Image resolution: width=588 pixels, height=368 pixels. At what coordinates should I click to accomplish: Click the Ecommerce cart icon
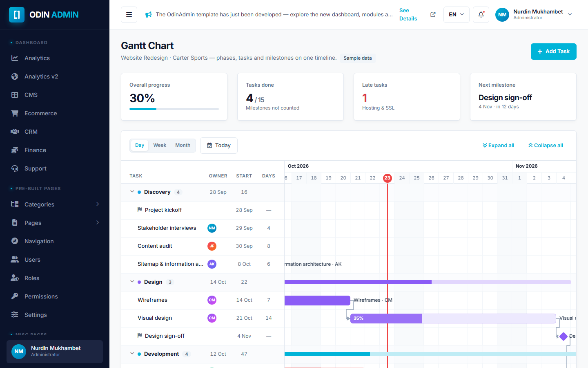15,113
